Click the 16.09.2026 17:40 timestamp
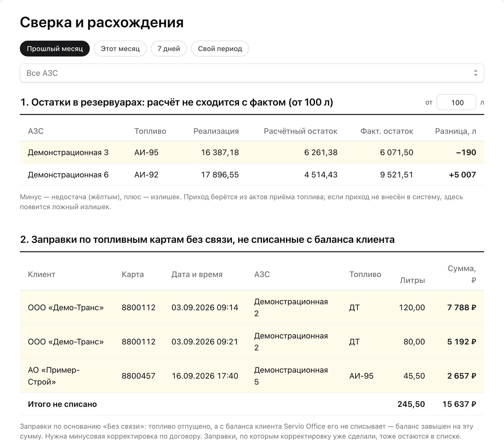504x446 pixels. point(205,376)
